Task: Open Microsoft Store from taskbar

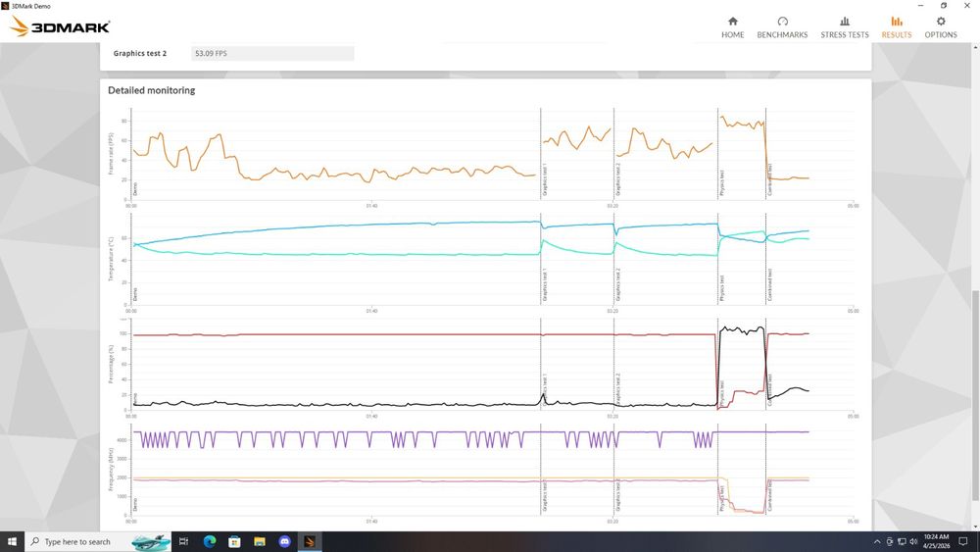Action: click(234, 541)
